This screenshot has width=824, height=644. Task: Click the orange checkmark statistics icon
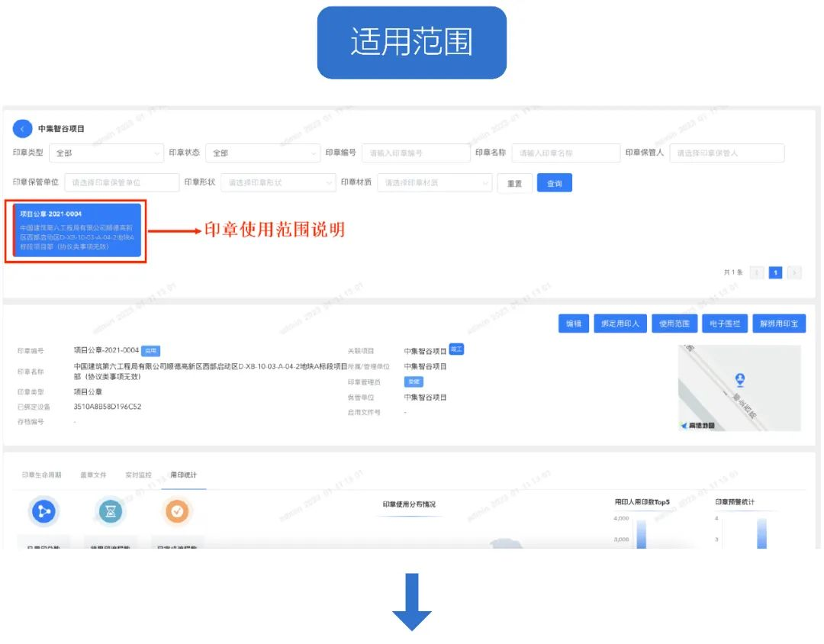pyautogui.click(x=177, y=511)
